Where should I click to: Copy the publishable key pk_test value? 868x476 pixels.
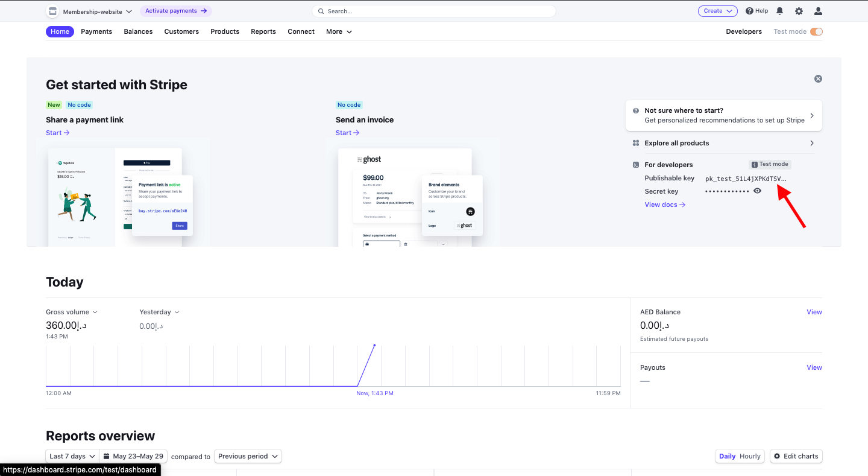(x=746, y=179)
